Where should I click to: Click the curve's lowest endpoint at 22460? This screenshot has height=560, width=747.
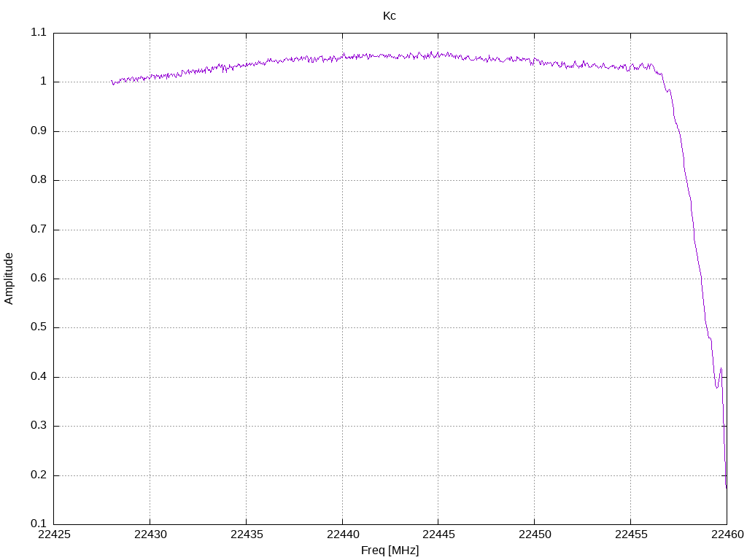[x=726, y=486]
